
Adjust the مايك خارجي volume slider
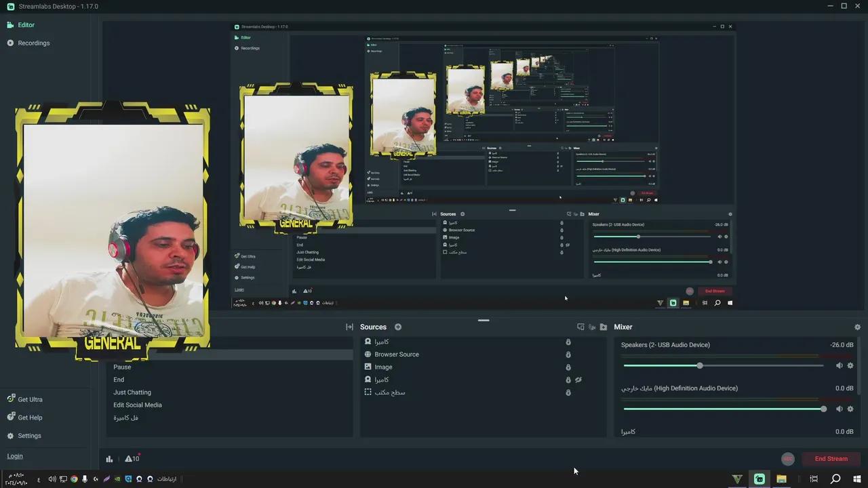(x=823, y=409)
